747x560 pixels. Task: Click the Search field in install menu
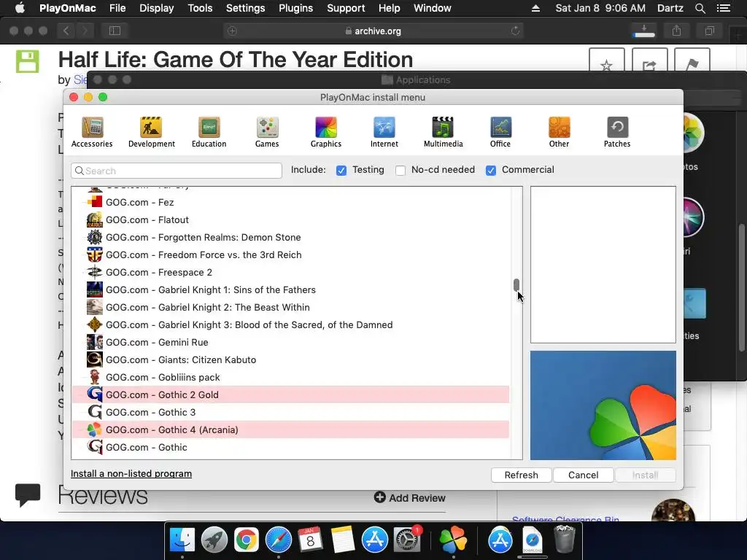pos(177,171)
